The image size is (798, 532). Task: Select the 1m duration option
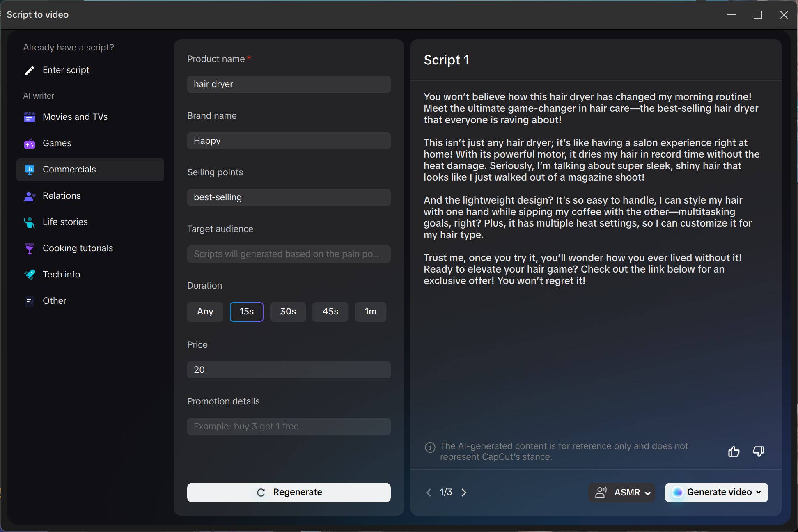click(371, 312)
